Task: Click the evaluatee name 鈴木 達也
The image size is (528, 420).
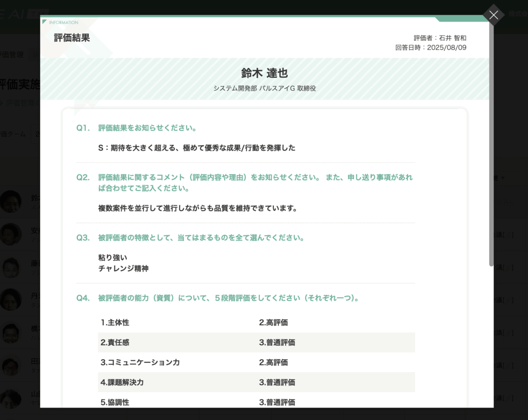Action: pos(265,73)
